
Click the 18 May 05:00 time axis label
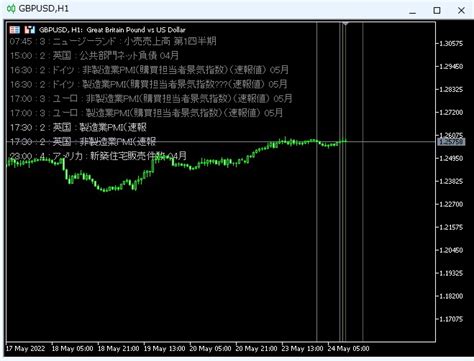click(72, 349)
